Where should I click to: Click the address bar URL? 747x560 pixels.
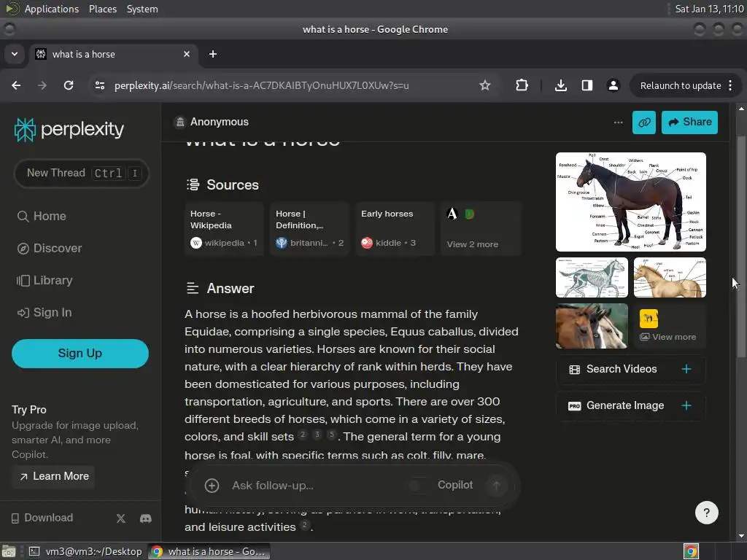[262, 86]
